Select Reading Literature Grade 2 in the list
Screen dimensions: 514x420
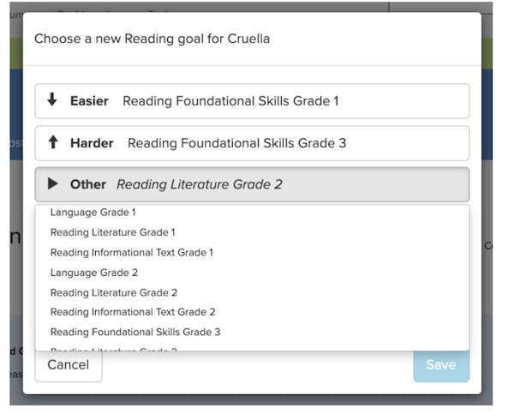click(113, 292)
